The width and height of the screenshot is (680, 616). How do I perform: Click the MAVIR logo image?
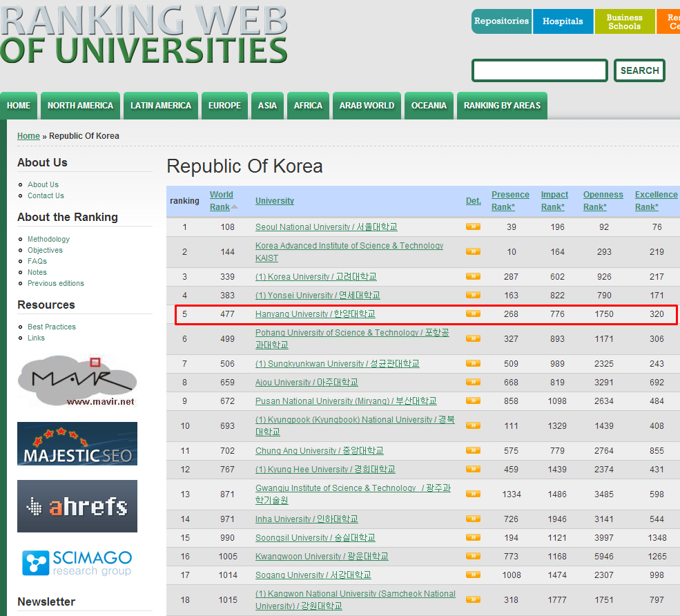coord(77,381)
